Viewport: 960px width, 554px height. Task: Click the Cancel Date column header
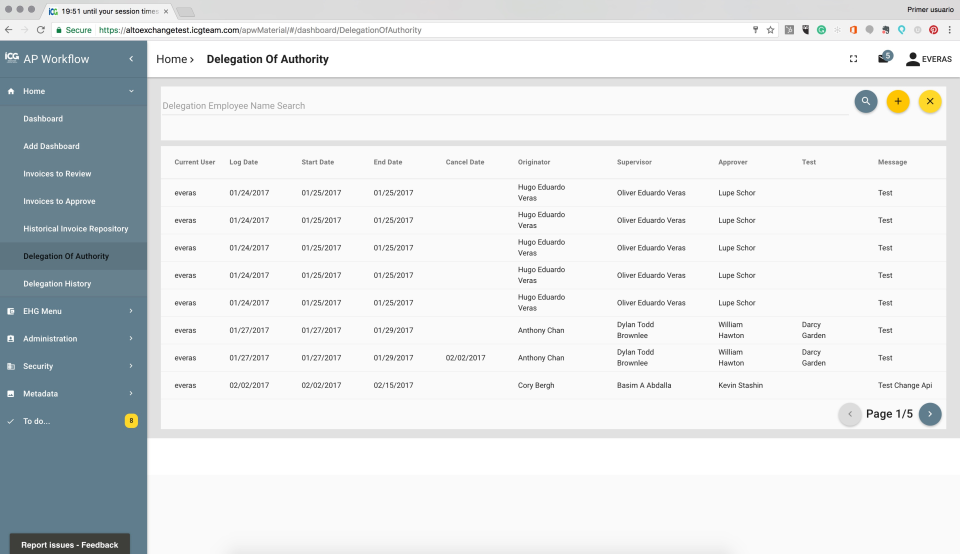click(465, 162)
